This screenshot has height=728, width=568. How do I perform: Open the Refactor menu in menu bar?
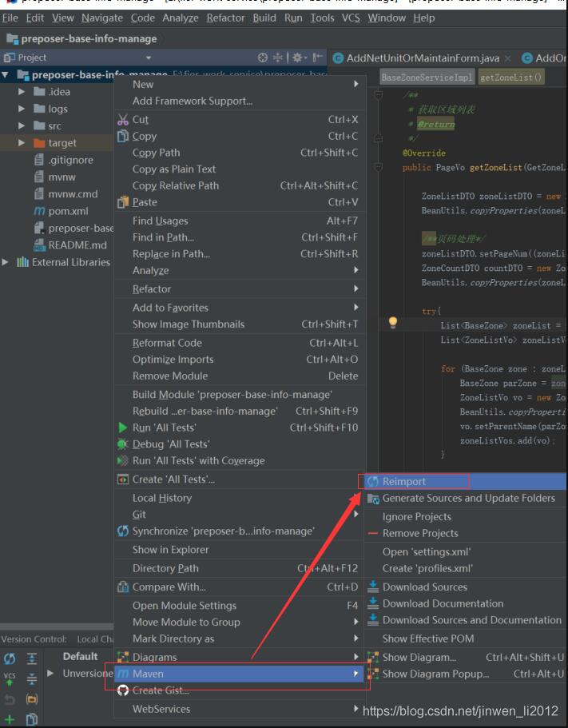pyautogui.click(x=225, y=18)
